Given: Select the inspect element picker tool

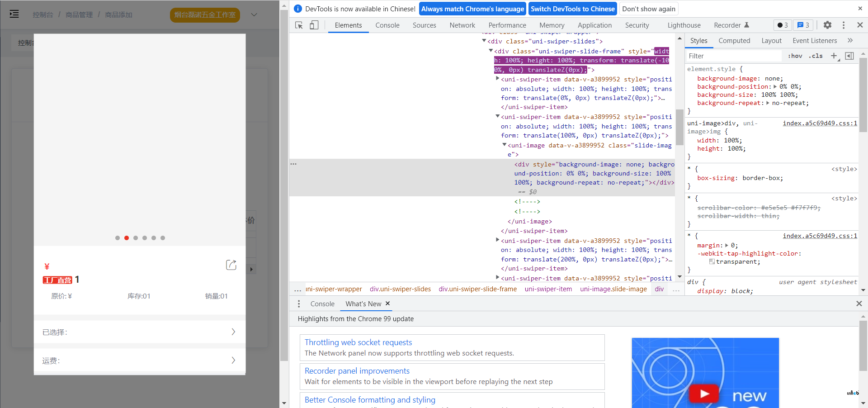Looking at the screenshot, I should pos(299,25).
